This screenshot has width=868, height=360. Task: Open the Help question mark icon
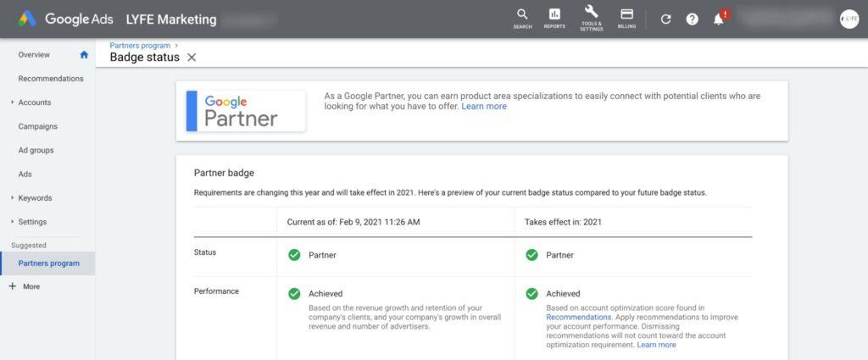click(692, 19)
